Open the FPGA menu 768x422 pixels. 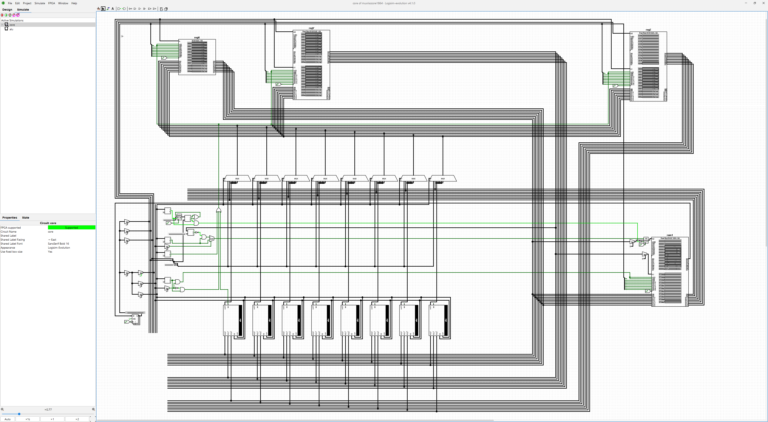(51, 3)
